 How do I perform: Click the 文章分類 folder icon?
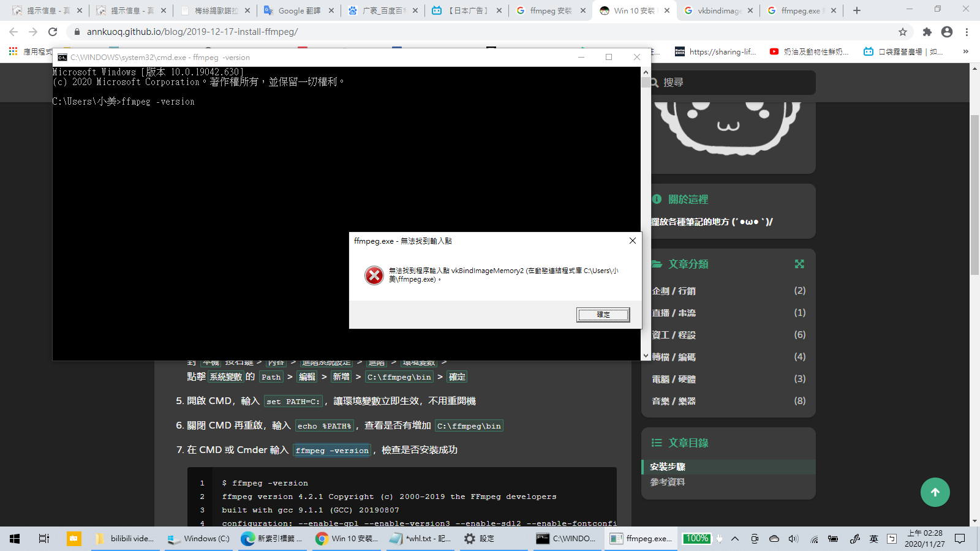(657, 264)
